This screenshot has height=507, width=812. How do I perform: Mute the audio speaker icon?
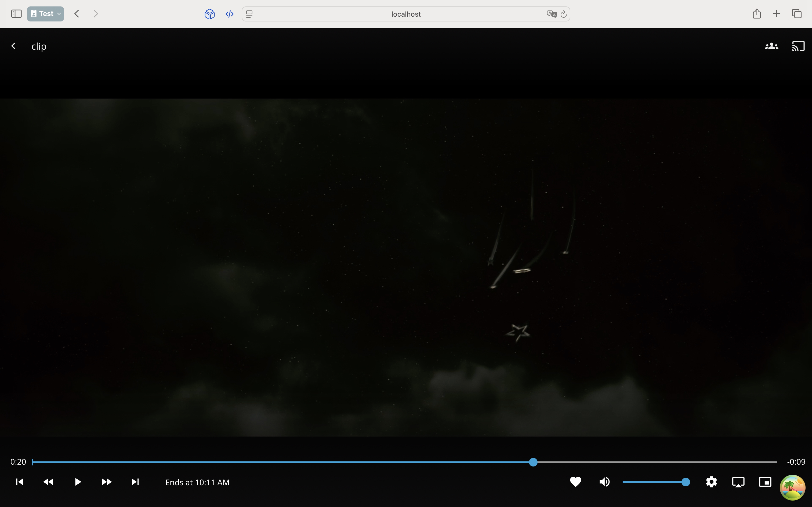(x=604, y=482)
